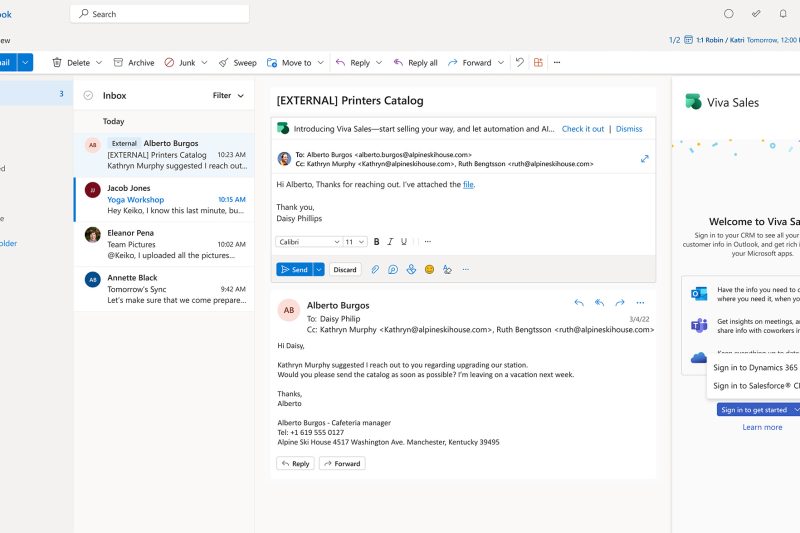Attach a file with paperclip icon
This screenshot has height=533, width=800.
click(375, 269)
